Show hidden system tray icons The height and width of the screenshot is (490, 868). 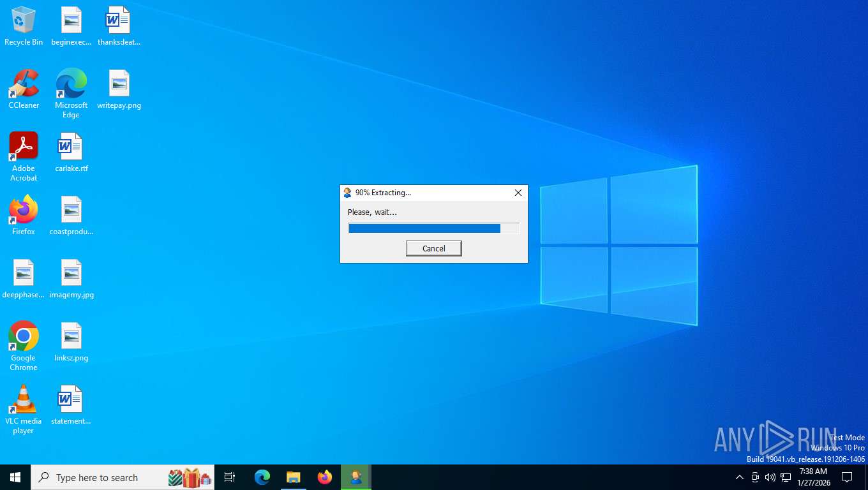(740, 477)
